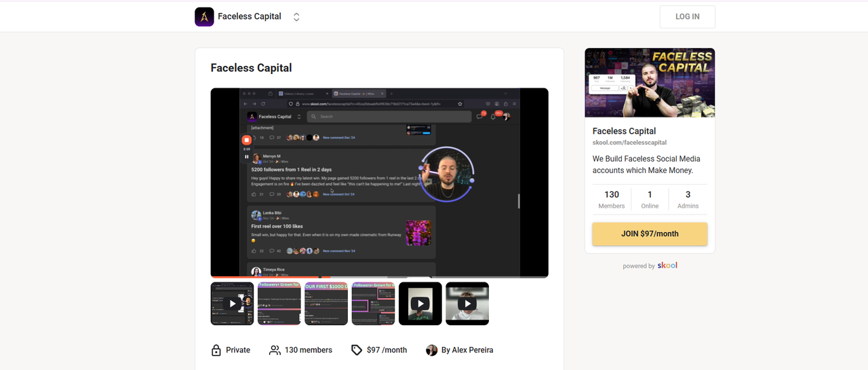
Task: Open the By Alex Pereira profile link
Action: tap(467, 350)
